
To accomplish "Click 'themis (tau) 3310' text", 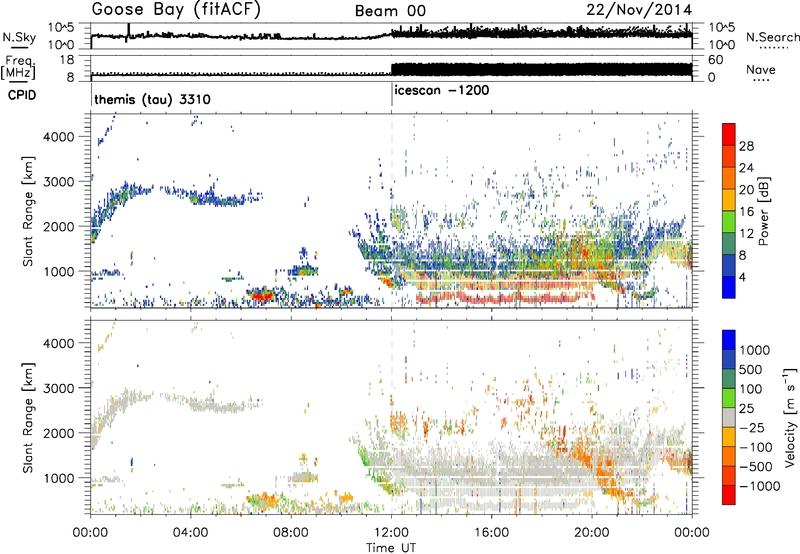I will 152,99.
